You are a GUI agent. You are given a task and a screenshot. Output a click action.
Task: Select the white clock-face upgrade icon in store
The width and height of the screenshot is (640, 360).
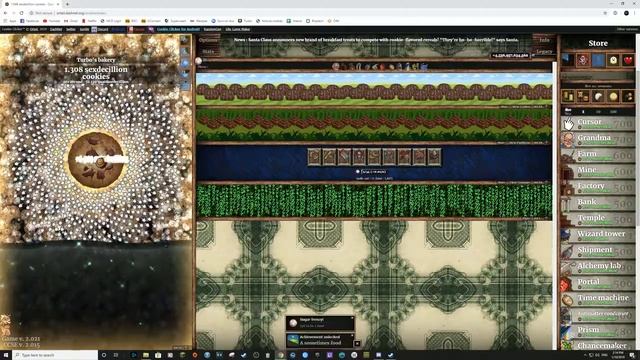pos(613,60)
